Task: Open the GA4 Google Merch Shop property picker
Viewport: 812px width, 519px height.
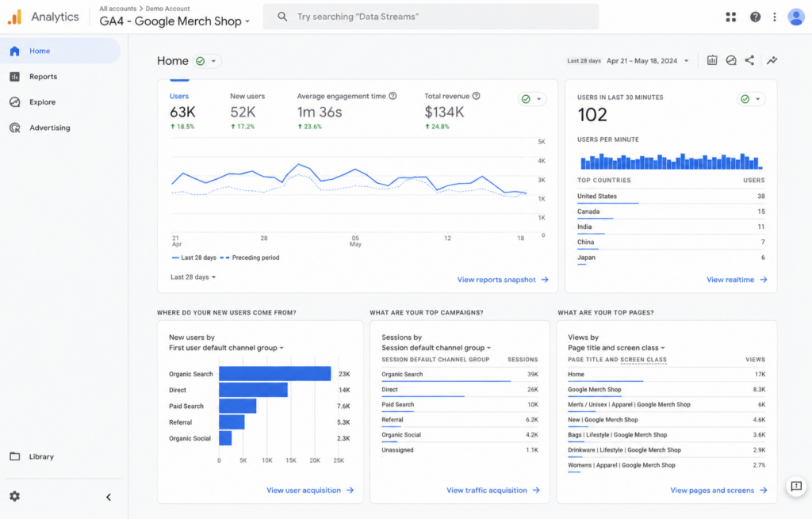Action: (174, 21)
